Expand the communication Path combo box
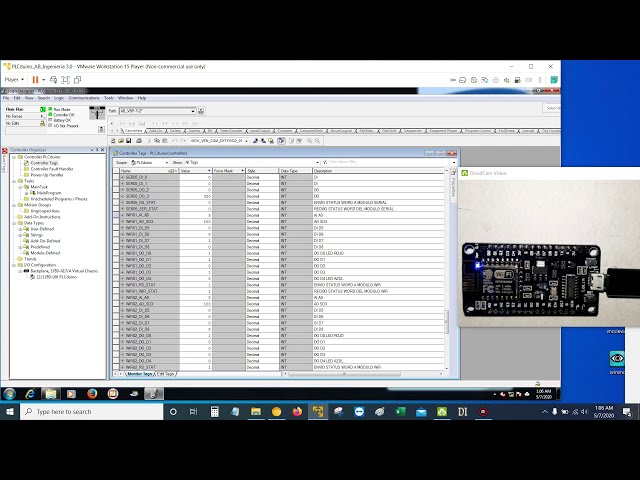640x480 pixels. (193, 111)
